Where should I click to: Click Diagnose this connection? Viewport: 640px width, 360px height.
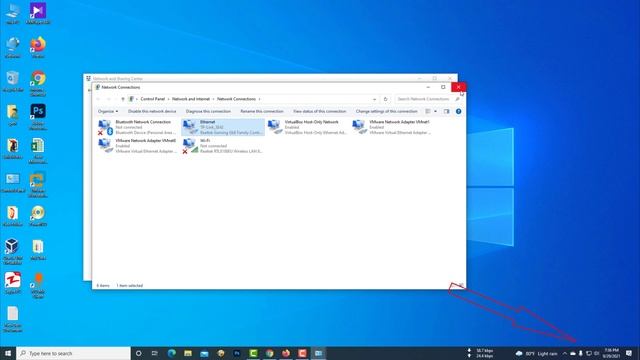[208, 111]
